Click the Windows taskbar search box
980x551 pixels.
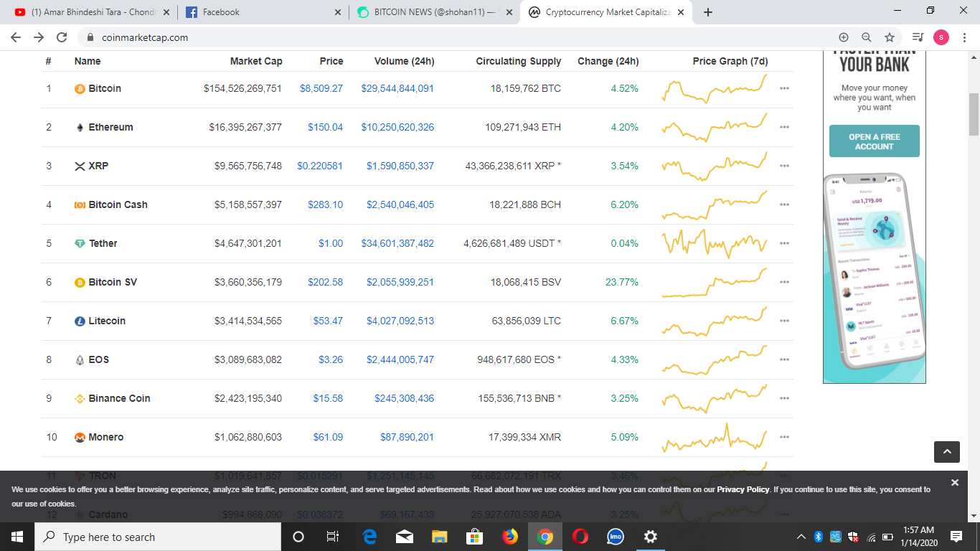pyautogui.click(x=158, y=537)
